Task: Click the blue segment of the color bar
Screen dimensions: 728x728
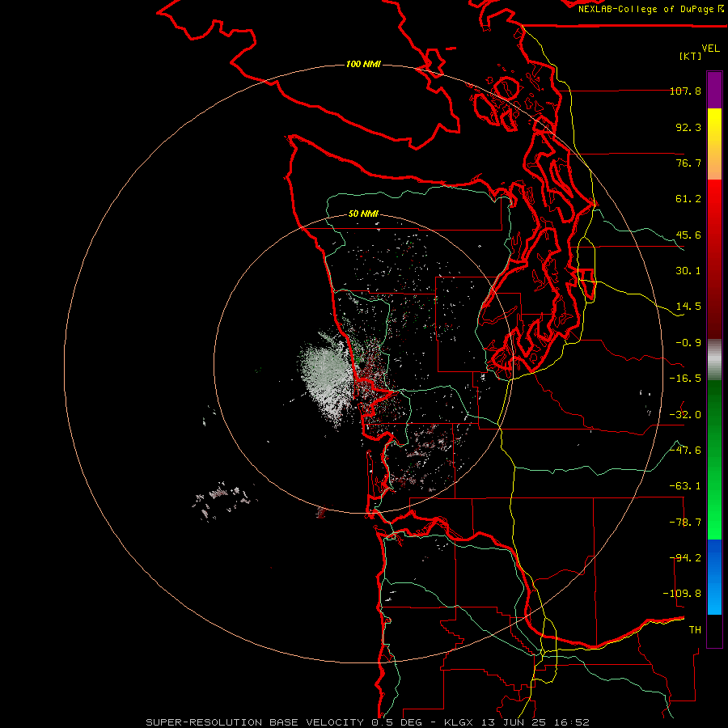Action: click(x=714, y=577)
